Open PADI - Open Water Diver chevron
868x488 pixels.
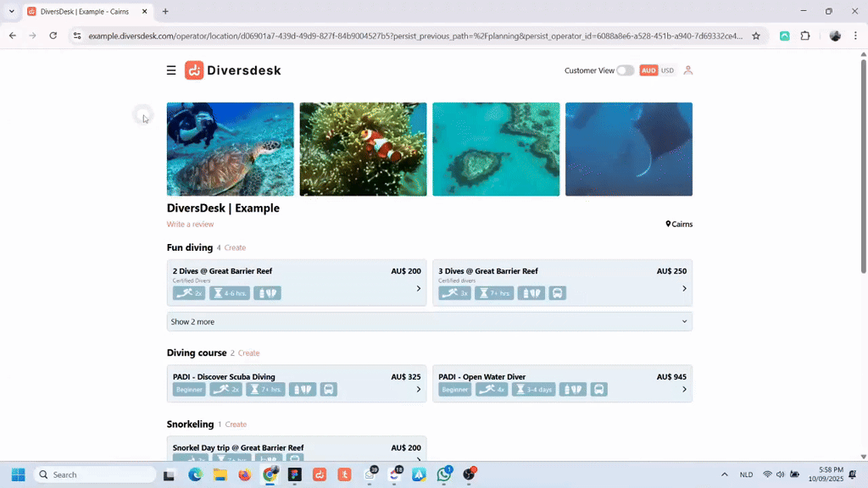684,390
